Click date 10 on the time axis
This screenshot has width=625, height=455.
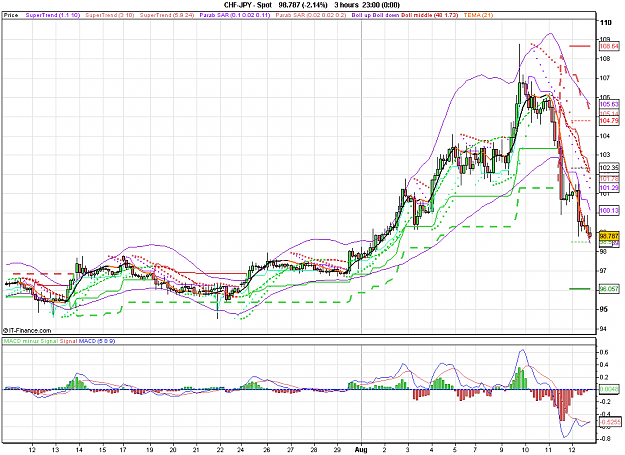pos(525,450)
